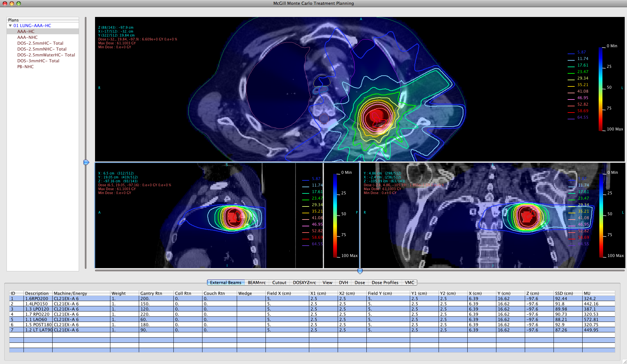Click the window resize grip corner
The height and width of the screenshot is (364, 627).
coord(624,361)
